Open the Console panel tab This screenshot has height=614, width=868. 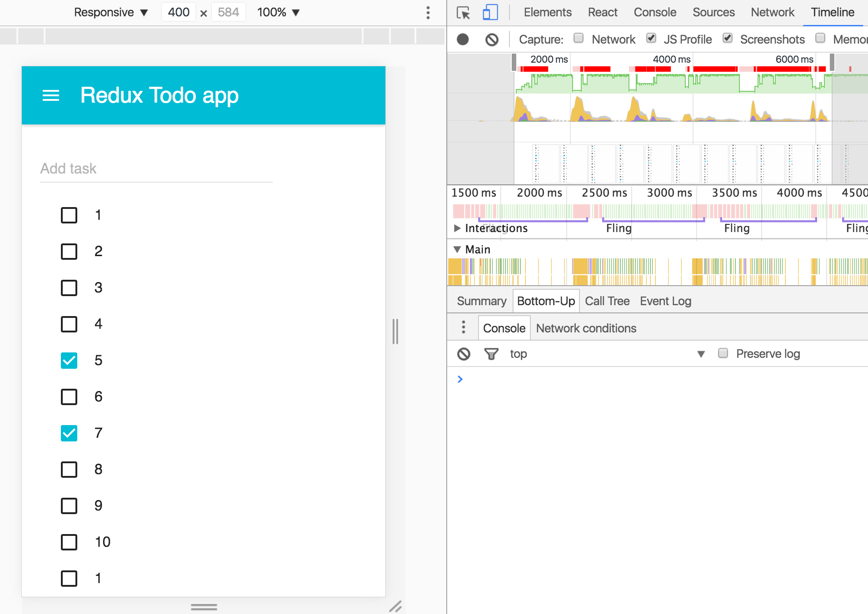coord(655,12)
